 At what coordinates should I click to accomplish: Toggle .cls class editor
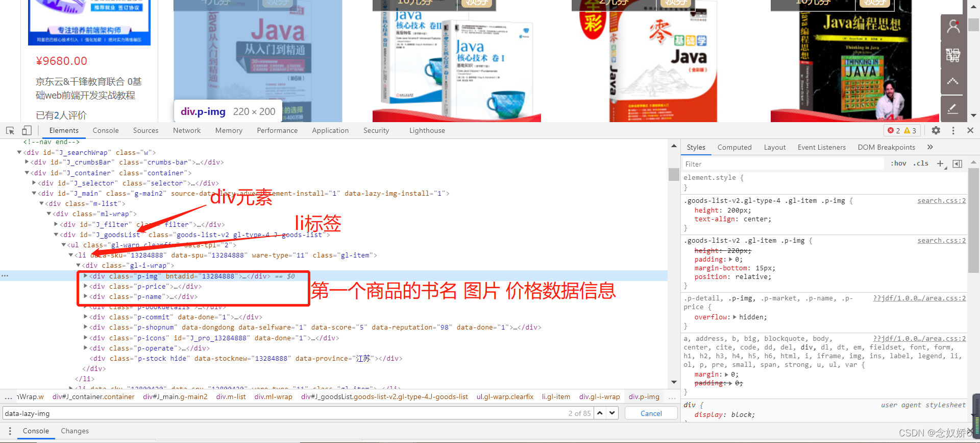click(921, 164)
